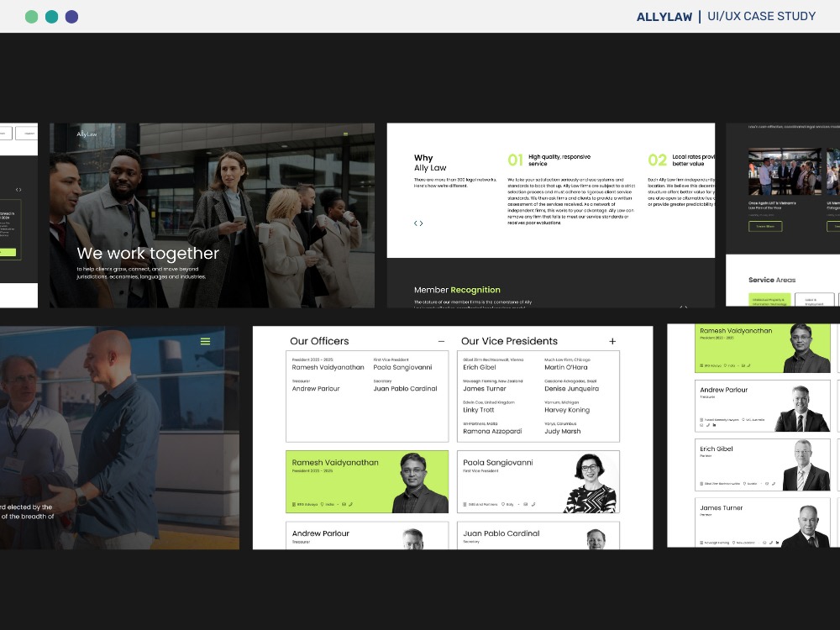Screen dimensions: 840x630
Task: Click email icon on Paola Sangiovanni card
Action: point(526,504)
